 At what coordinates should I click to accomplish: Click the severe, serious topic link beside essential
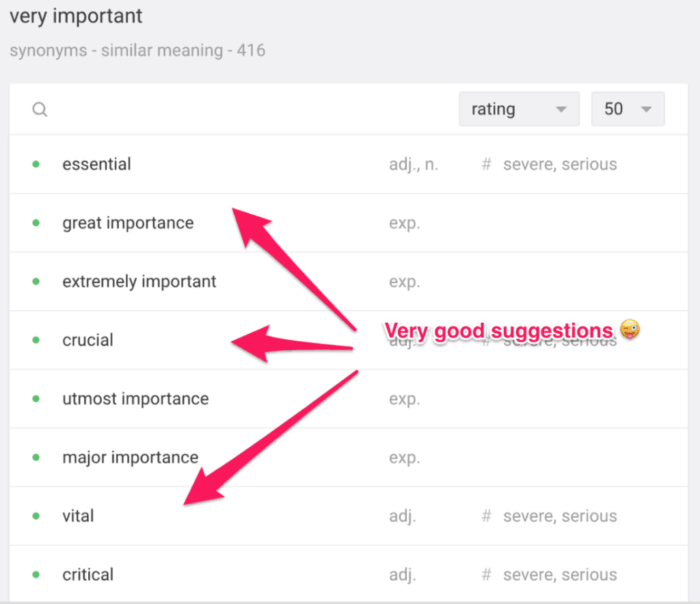560,164
